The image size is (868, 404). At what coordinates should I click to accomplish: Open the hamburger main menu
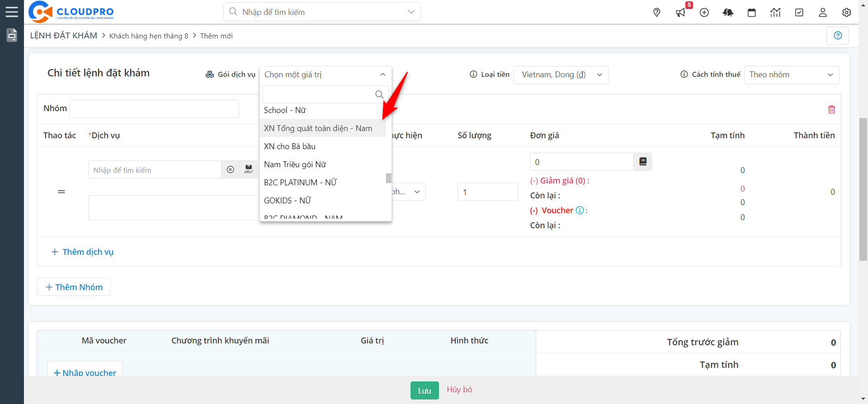[12, 12]
